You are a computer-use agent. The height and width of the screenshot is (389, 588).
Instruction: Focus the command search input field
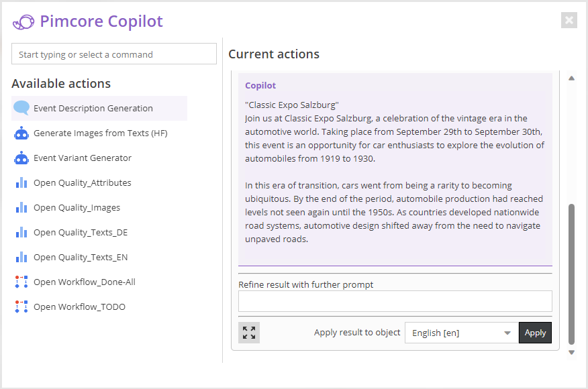[x=114, y=54]
